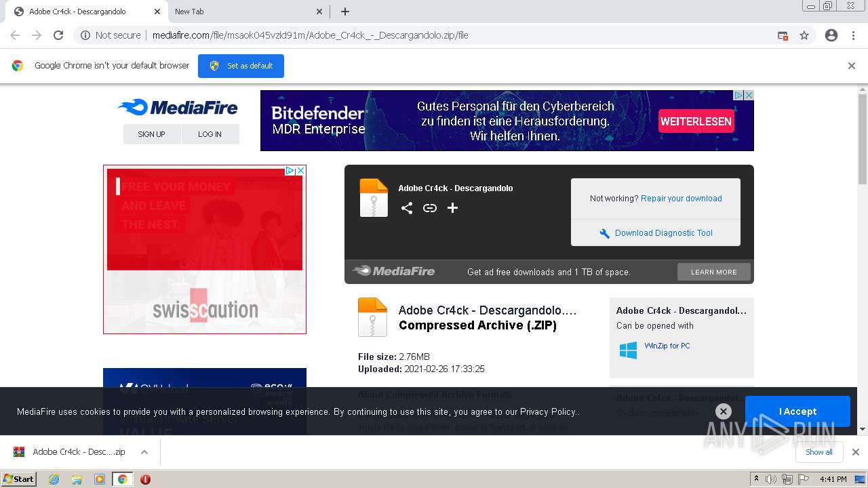This screenshot has height=488, width=868.
Task: Close the Adobe Cr4ck tab
Action: pyautogui.click(x=157, y=12)
